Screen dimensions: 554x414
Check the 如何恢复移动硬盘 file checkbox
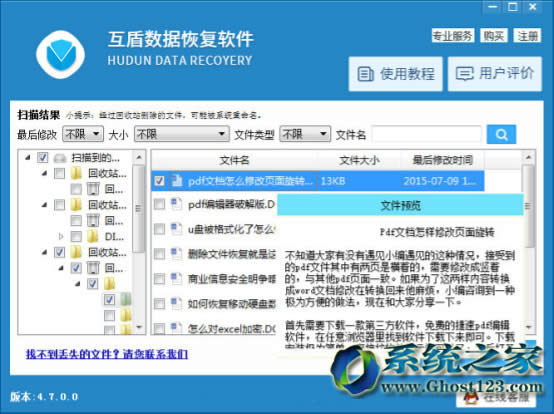[x=159, y=303]
